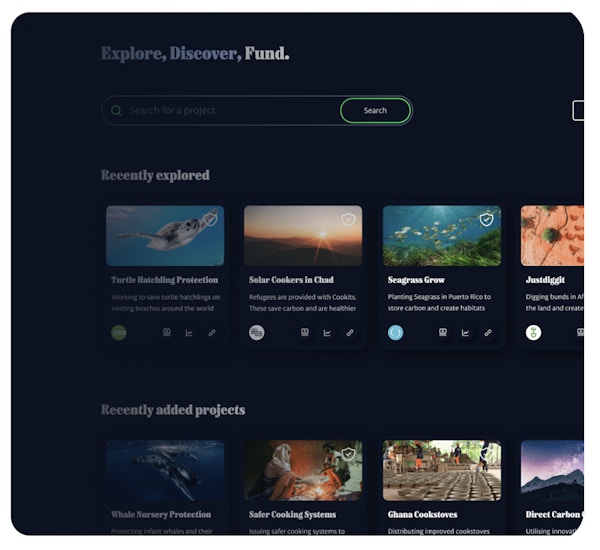
Task: Open the stats chart icon on Seagrass Grow
Action: coord(465,333)
